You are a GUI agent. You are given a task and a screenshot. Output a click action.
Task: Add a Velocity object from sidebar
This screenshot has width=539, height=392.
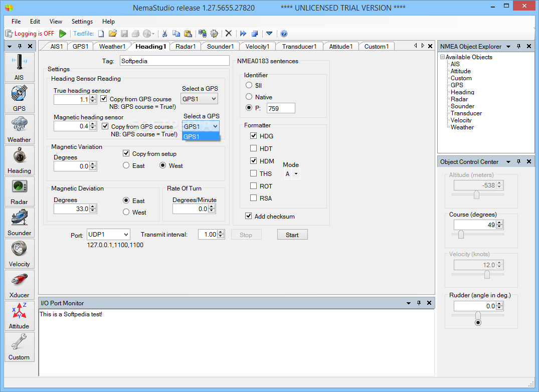click(x=19, y=254)
